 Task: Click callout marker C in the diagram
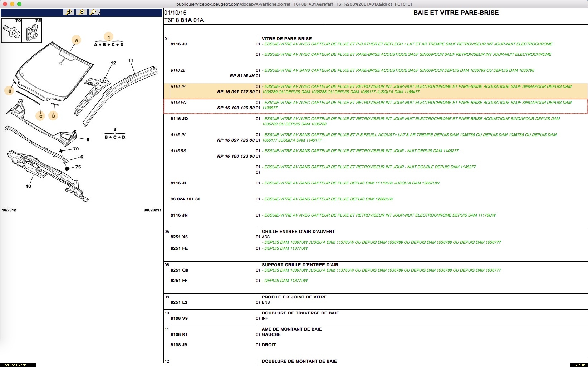[x=41, y=116]
